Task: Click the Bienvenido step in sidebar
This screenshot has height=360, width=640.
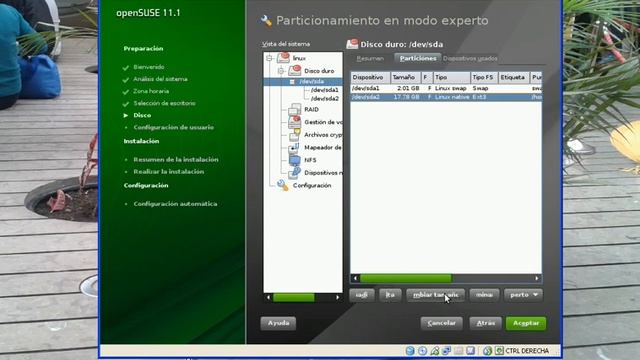Action: coord(149,67)
